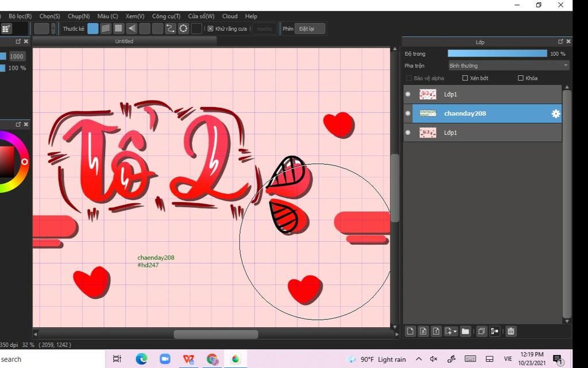Click the muted volume tray icon

[x=434, y=359]
